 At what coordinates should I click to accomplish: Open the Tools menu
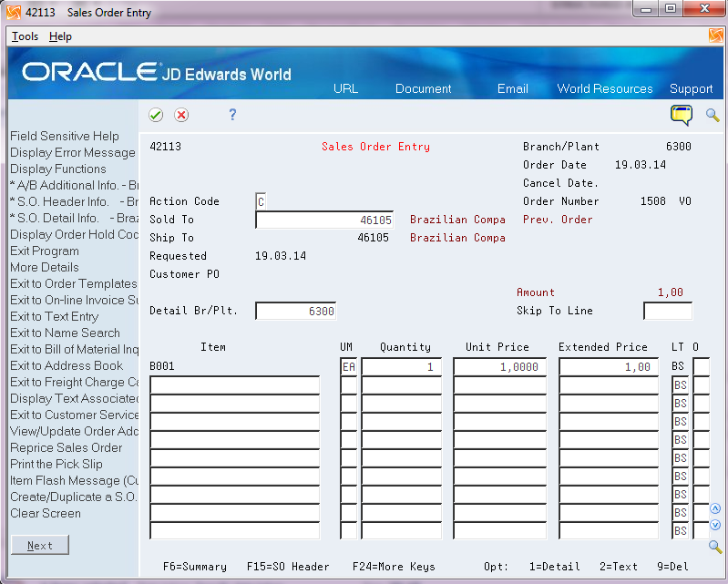[25, 36]
